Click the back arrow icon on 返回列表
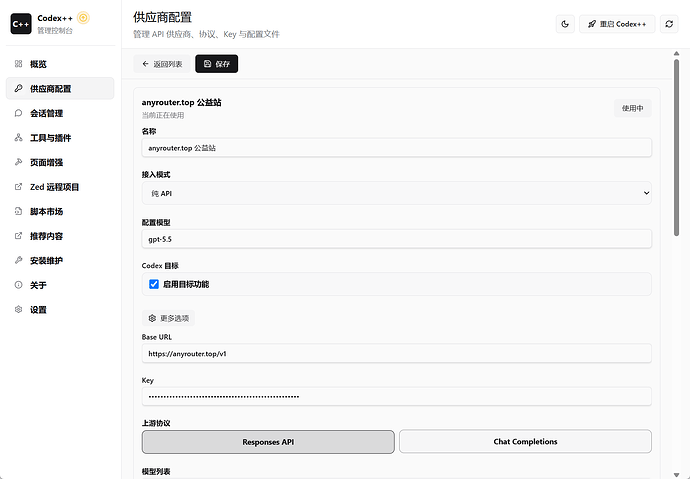The height and width of the screenshot is (479, 690). pos(146,64)
